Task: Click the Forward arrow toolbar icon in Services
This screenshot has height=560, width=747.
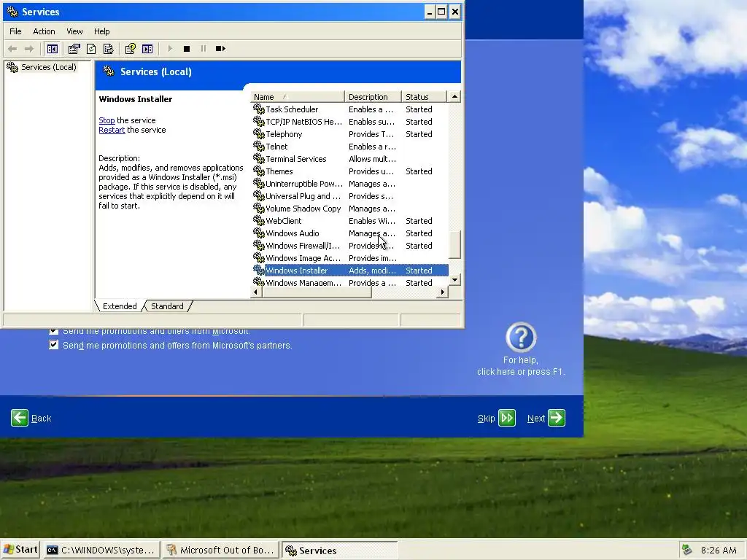Action: point(29,49)
